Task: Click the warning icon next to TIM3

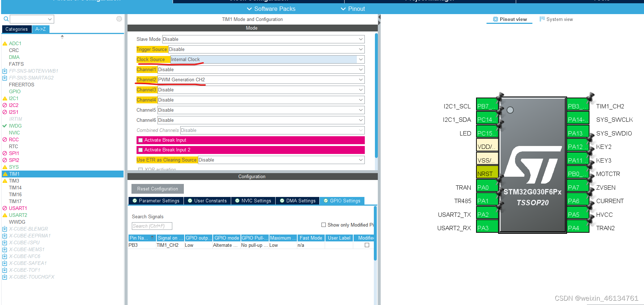Action: point(5,181)
